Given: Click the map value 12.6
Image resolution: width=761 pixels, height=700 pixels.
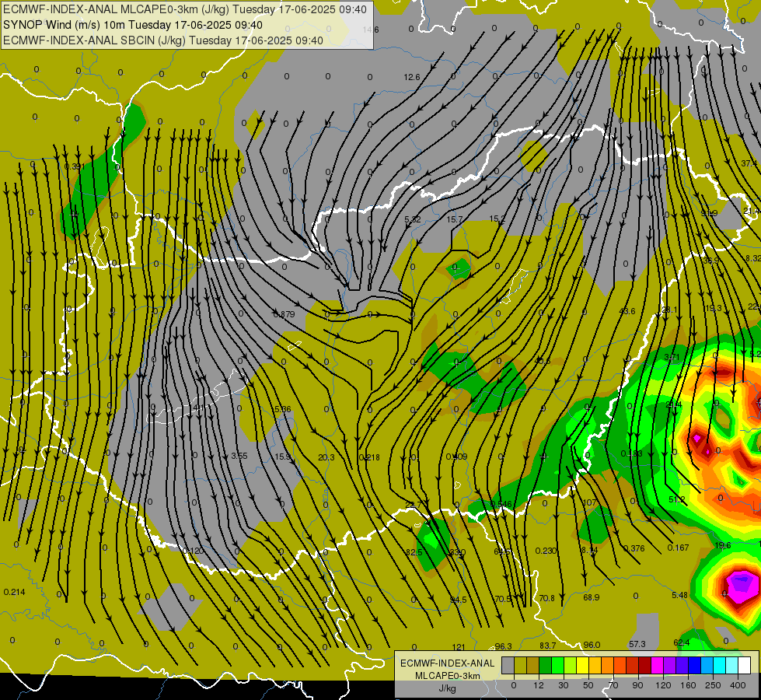Looking at the screenshot, I should point(411,77).
